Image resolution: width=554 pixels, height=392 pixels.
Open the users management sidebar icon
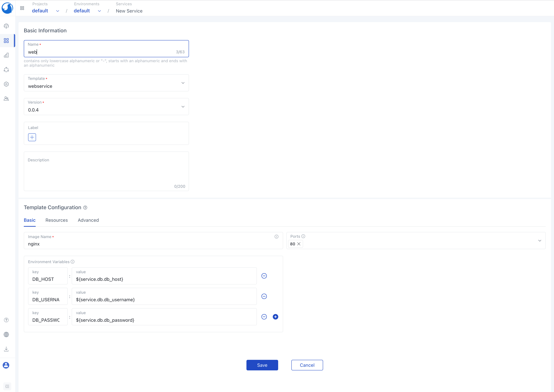pyautogui.click(x=6, y=99)
